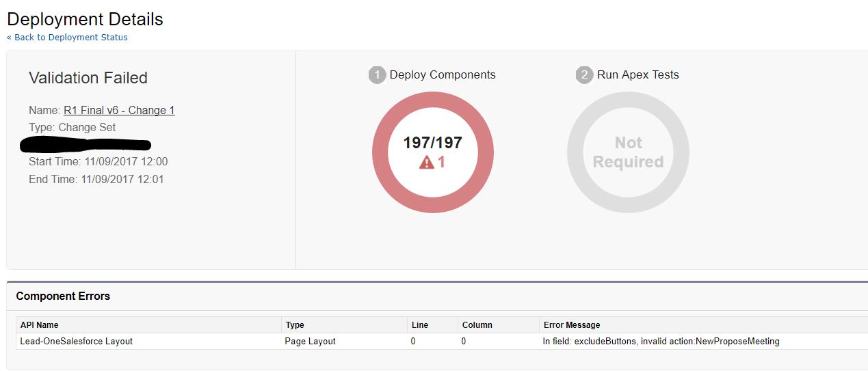Click the step 2 hexagon badge
Screen dimensions: 868x373
click(584, 75)
